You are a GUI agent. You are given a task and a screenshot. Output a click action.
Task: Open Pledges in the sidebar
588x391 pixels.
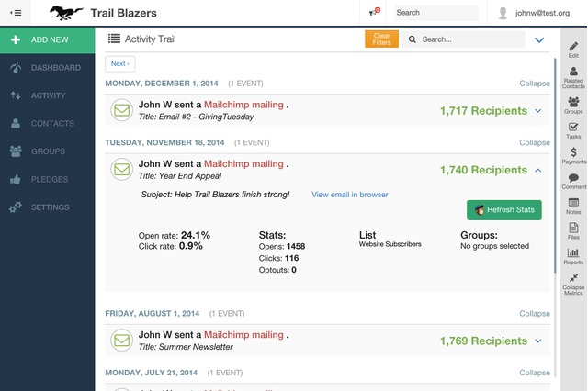pyautogui.click(x=50, y=179)
